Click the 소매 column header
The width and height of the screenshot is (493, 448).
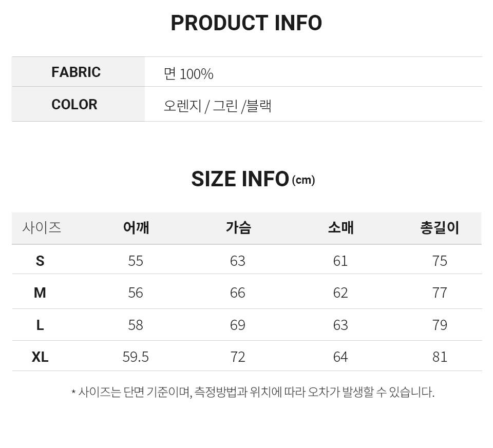click(341, 227)
